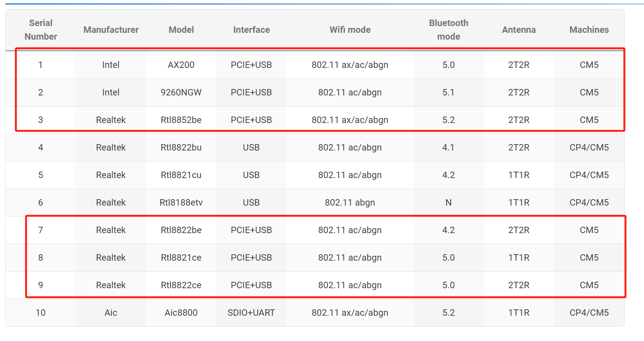The image size is (644, 341).
Task: Select the Rtl8188etv model cell
Action: tap(181, 203)
